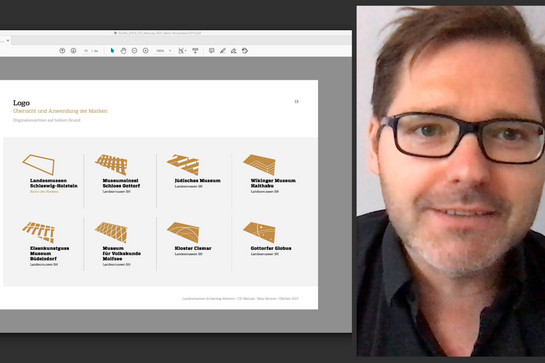Click 'Übersicht und Anwendung der Marken' subtitle
The height and width of the screenshot is (363, 545).
pos(60,111)
